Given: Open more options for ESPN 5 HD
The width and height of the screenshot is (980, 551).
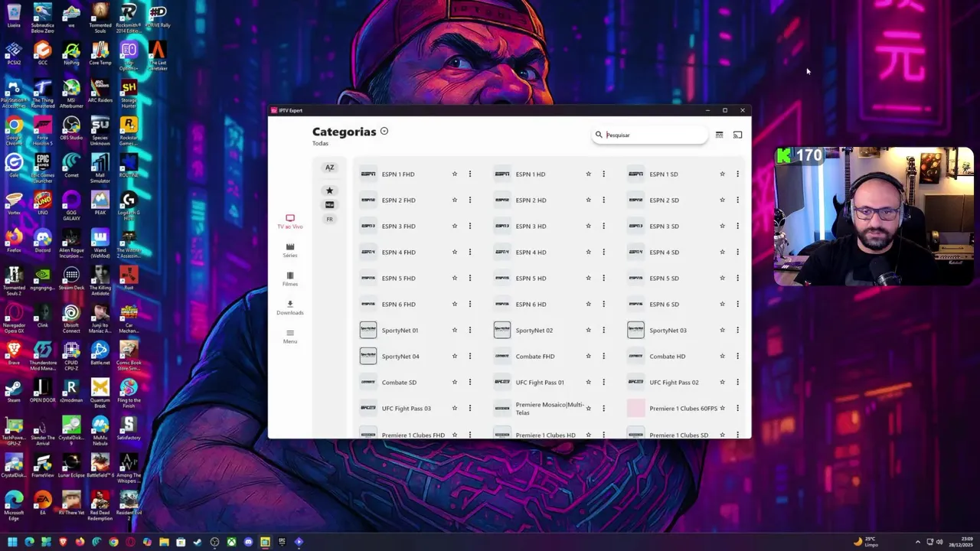Looking at the screenshot, I should pos(603,278).
